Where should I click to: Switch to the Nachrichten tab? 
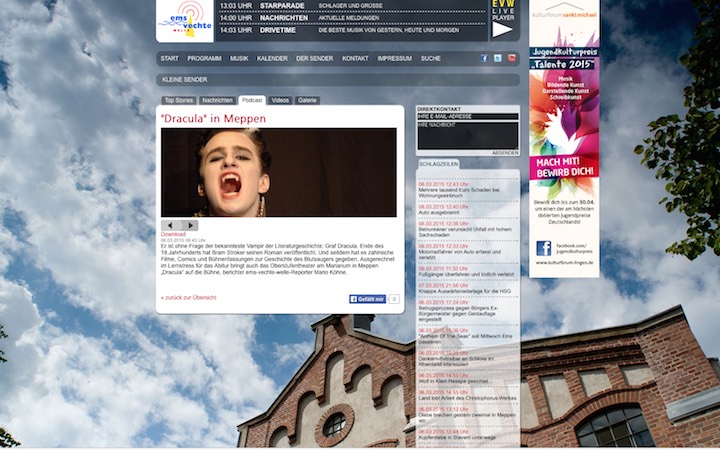(x=218, y=100)
